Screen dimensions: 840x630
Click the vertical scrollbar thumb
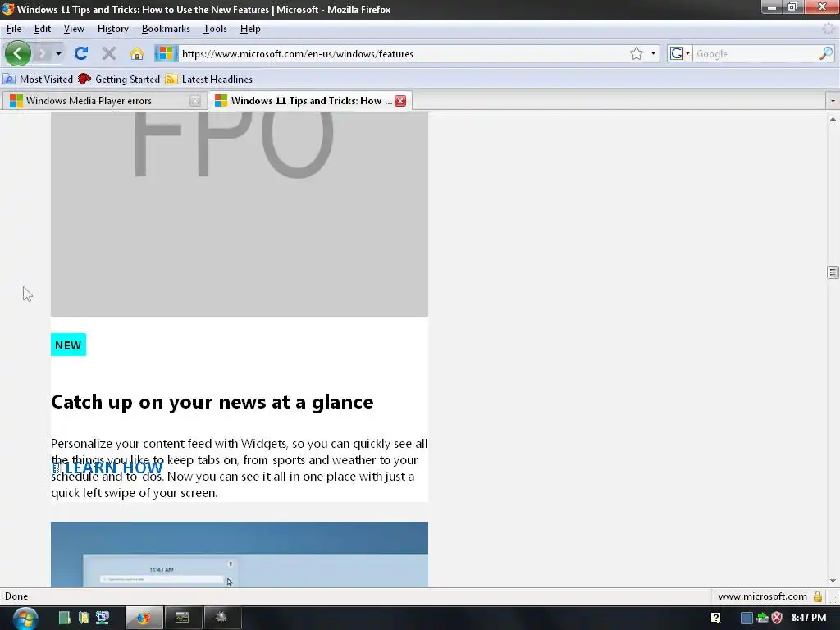833,272
